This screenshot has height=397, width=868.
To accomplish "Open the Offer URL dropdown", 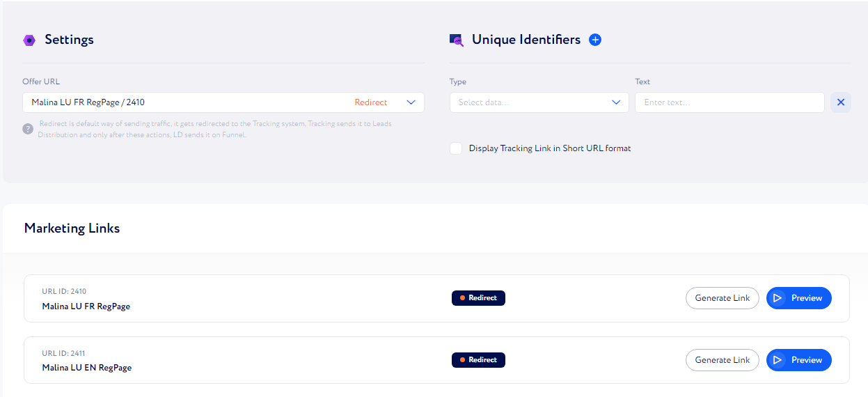I will pyautogui.click(x=223, y=102).
